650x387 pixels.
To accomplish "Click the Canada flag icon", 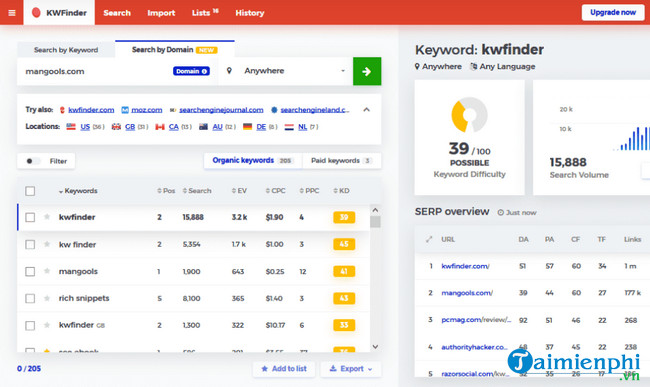I will [160, 127].
